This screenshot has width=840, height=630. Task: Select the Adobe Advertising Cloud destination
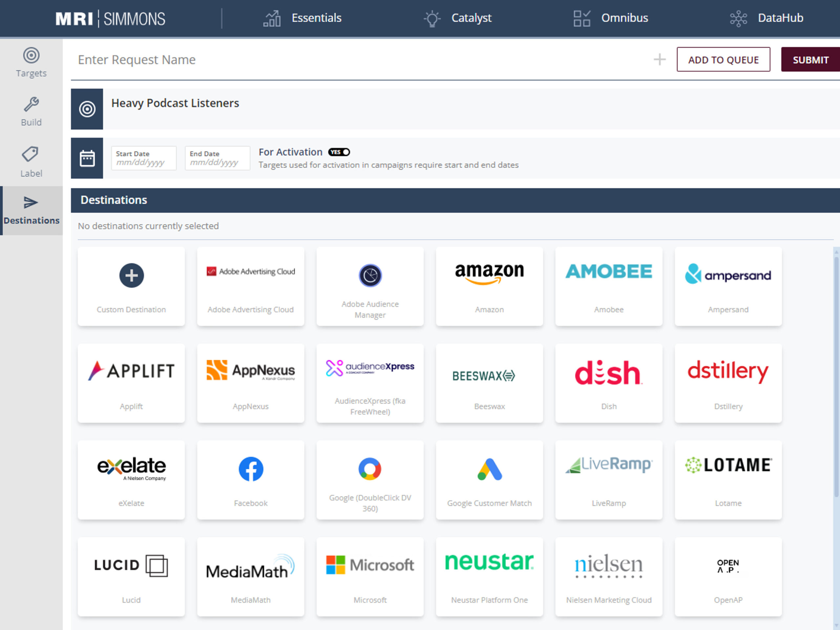(251, 286)
